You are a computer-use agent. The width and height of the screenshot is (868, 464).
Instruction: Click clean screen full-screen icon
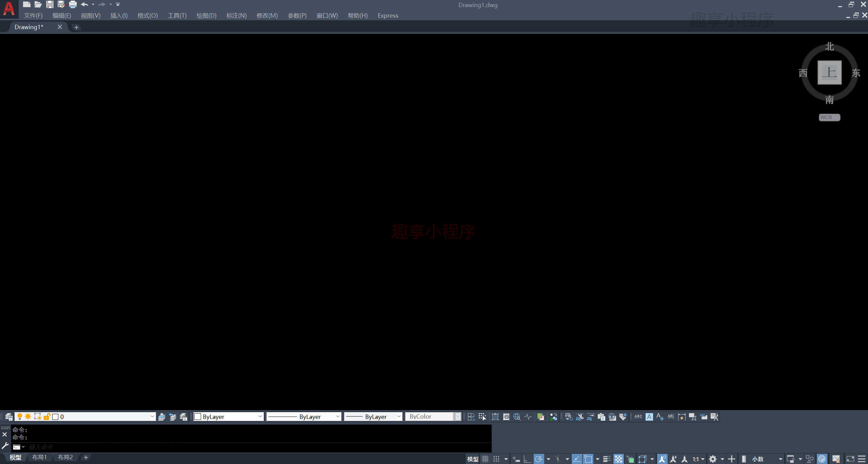(x=850, y=459)
